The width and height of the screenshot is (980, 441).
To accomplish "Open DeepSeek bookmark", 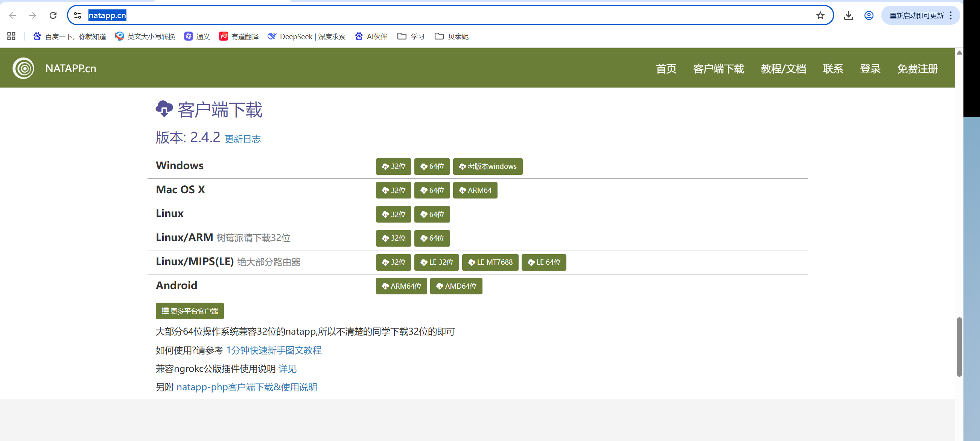I will tap(306, 36).
